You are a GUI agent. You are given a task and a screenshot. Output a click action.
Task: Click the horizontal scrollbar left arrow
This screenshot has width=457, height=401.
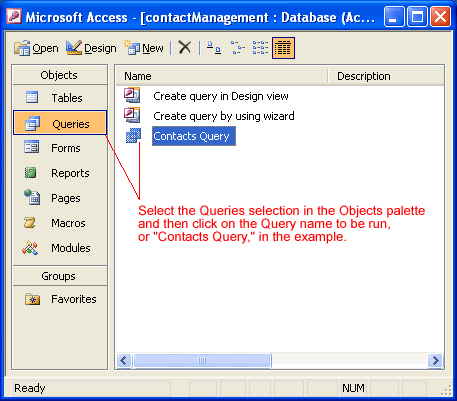pos(124,360)
